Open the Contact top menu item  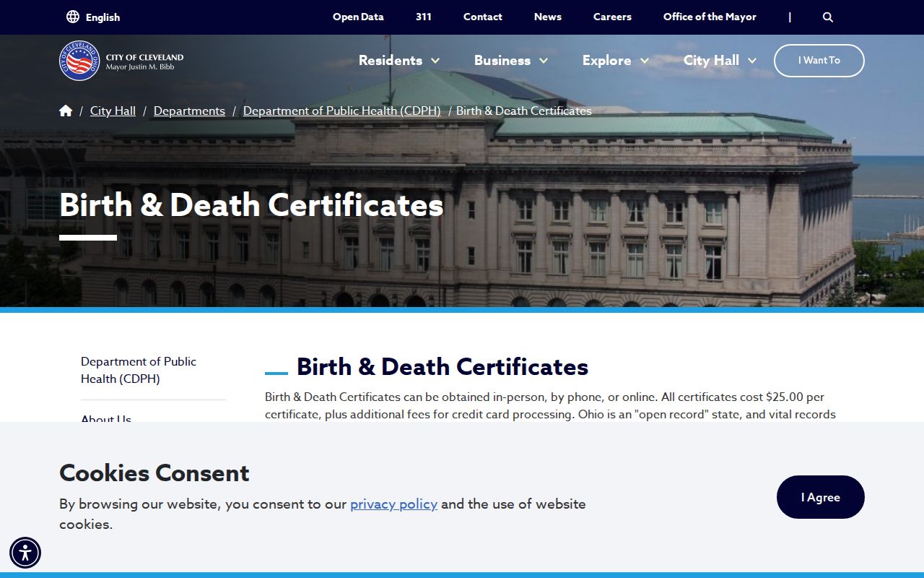[483, 17]
